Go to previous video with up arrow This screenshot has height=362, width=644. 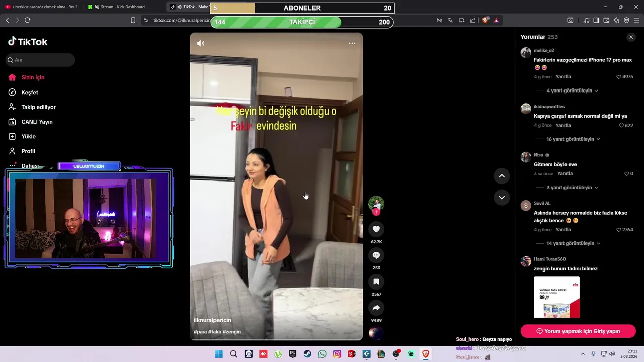tap(502, 176)
